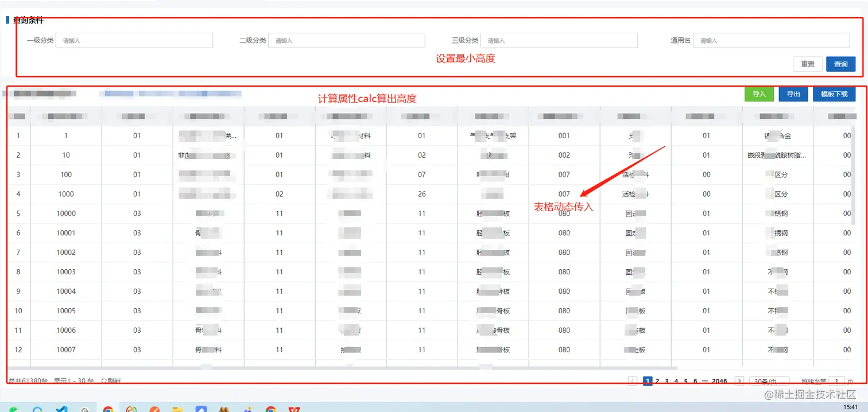Refresh table with the 刷新 link
The height and width of the screenshot is (412, 868).
click(x=111, y=381)
